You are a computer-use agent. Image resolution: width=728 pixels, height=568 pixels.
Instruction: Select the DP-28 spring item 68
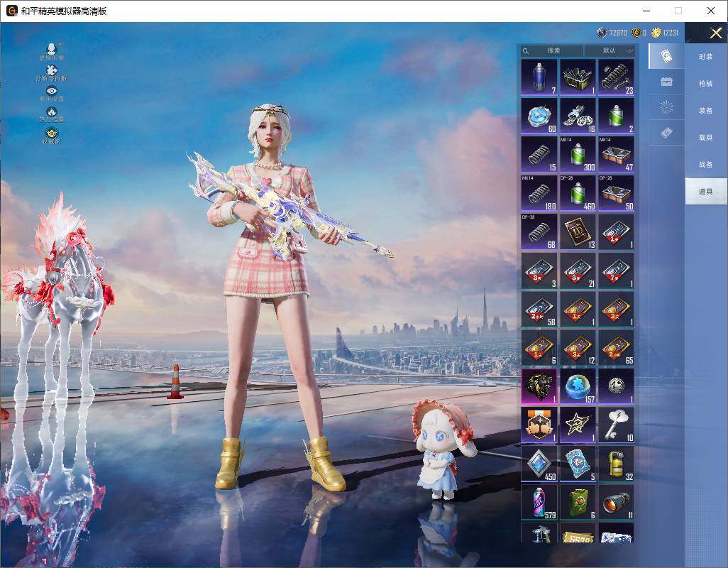click(x=539, y=231)
